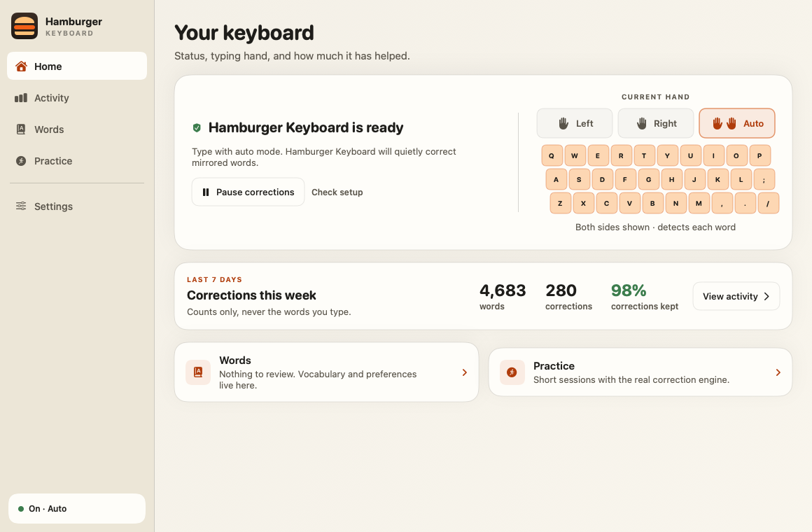Click the B key on keyboard preview
This screenshot has height=532, width=812.
pyautogui.click(x=652, y=203)
